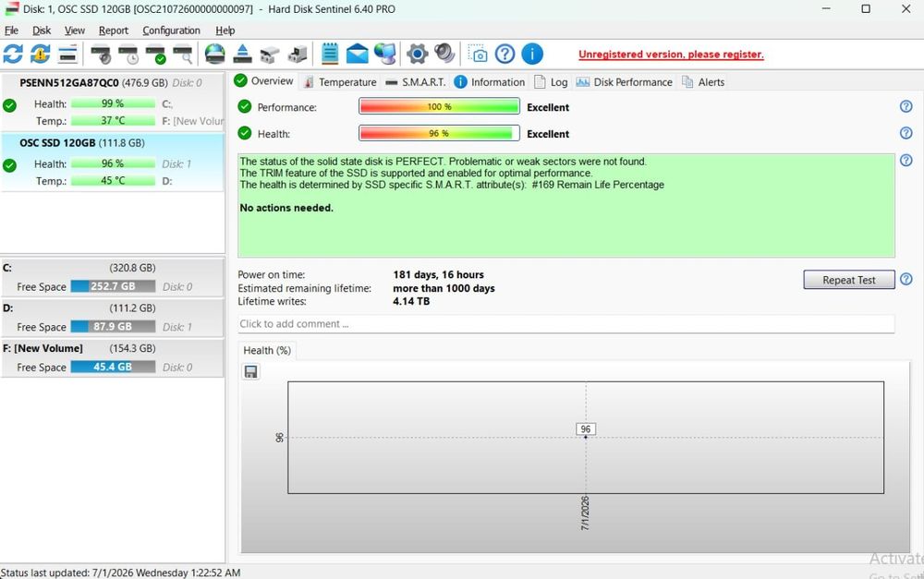The height and width of the screenshot is (579, 924).
Task: Select the C: partition entry
Action: [x=113, y=277]
